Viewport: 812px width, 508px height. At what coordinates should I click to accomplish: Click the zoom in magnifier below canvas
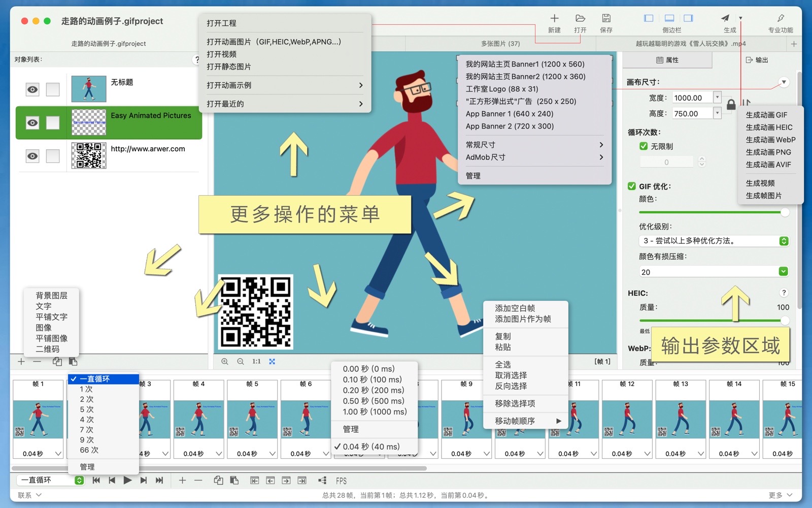[225, 362]
